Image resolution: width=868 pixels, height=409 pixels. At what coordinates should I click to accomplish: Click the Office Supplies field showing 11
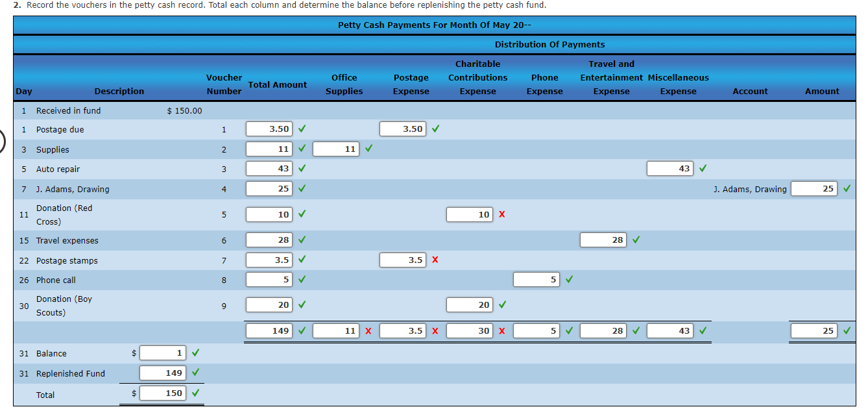[x=335, y=149]
